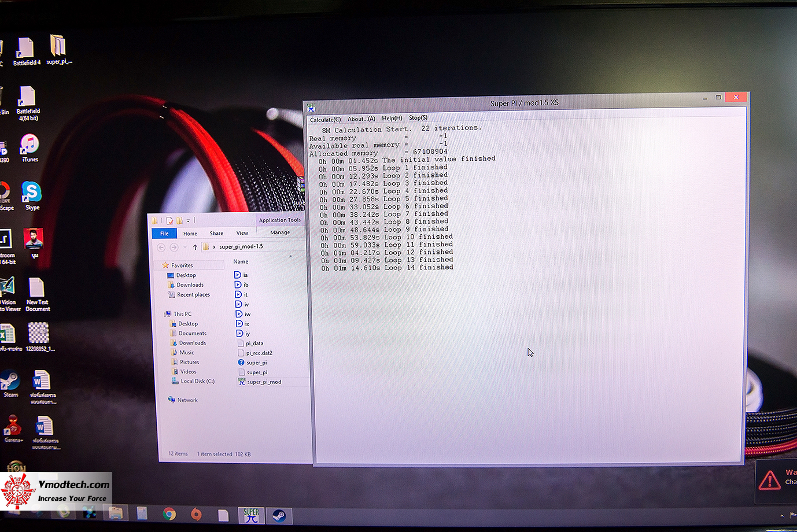The height and width of the screenshot is (532, 797).
Task: Launch iTunes from the desktop
Action: tap(29, 148)
